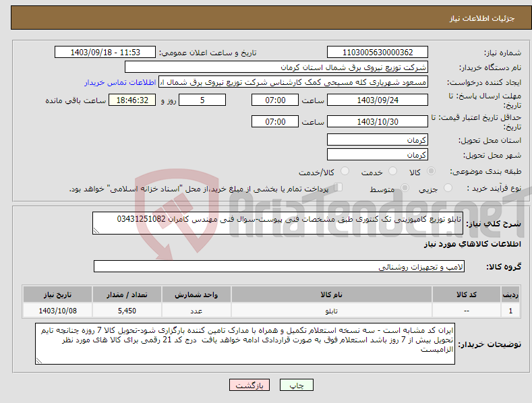Click the کد کالا column header
532x403 pixels.
tap(467, 294)
